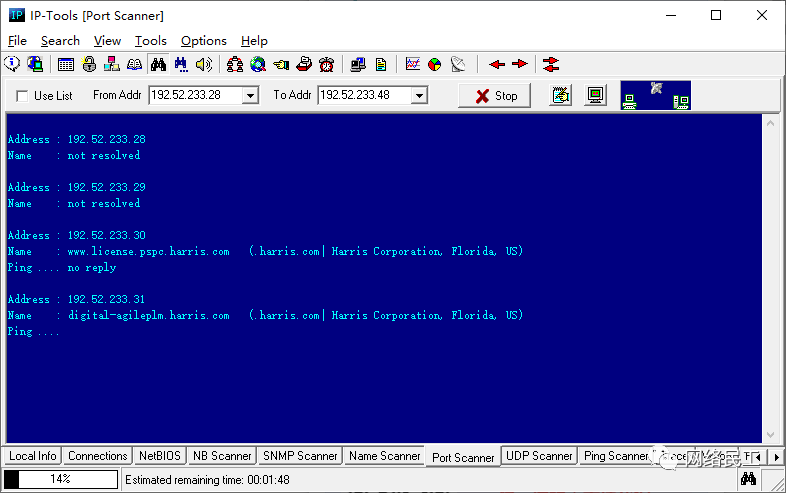The height and width of the screenshot is (493, 786).
Task: Click the 14% scan progress bar
Action: 61,479
